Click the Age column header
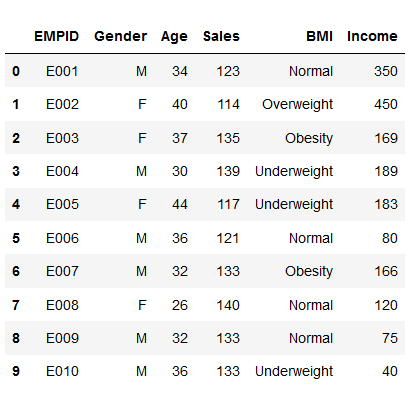Image resolution: width=419 pixels, height=402 pixels. [174, 37]
